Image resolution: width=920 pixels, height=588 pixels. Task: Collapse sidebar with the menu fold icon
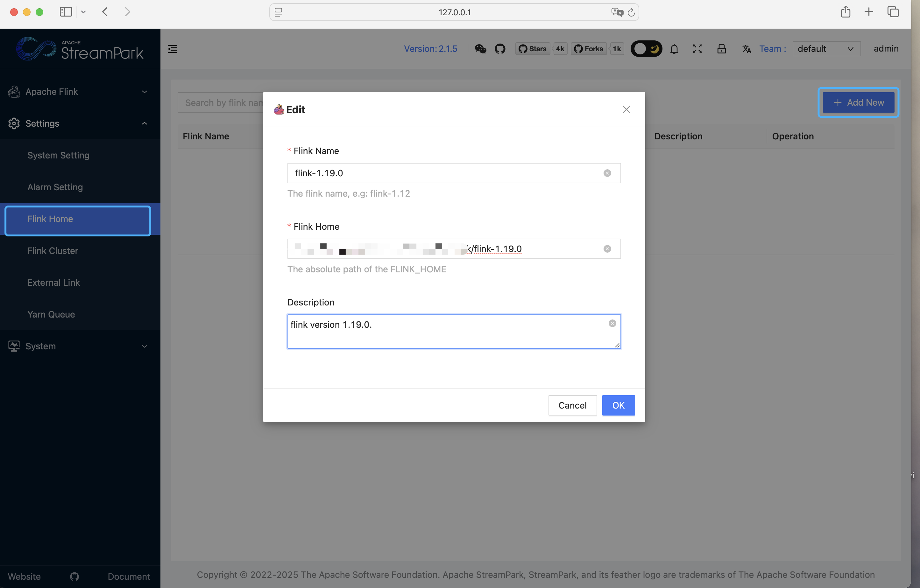point(173,49)
